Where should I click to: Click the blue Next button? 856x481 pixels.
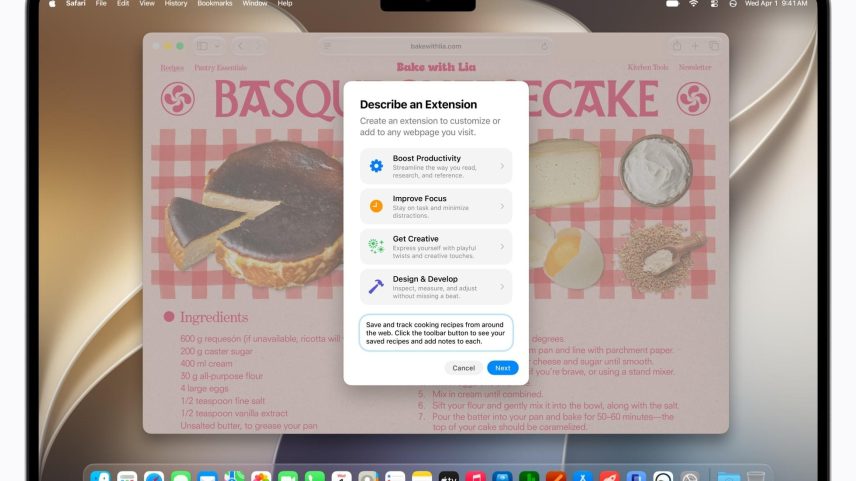point(503,368)
